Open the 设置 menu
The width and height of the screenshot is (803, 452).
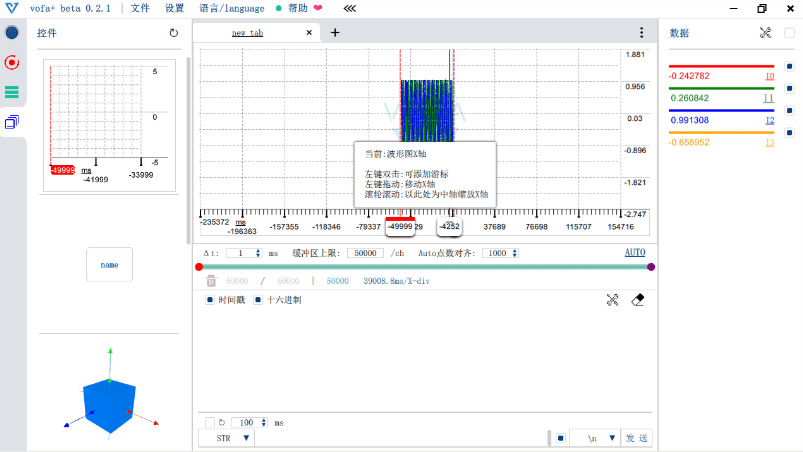pos(174,8)
